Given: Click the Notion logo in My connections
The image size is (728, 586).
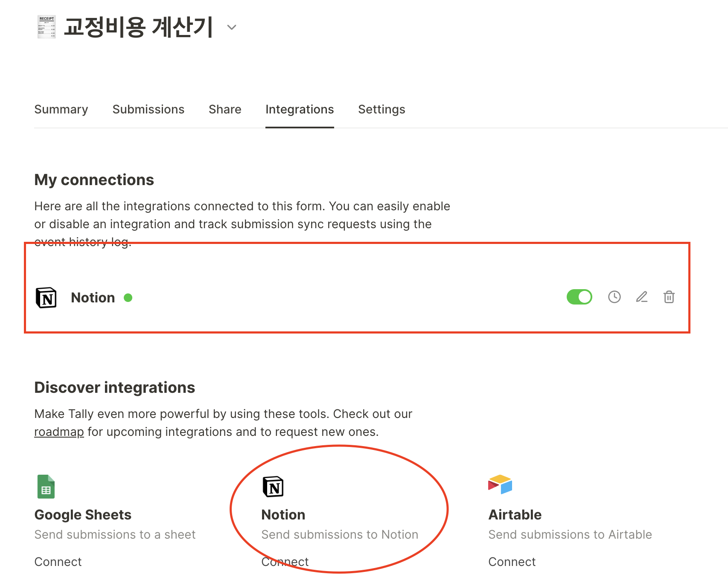Looking at the screenshot, I should [46, 298].
